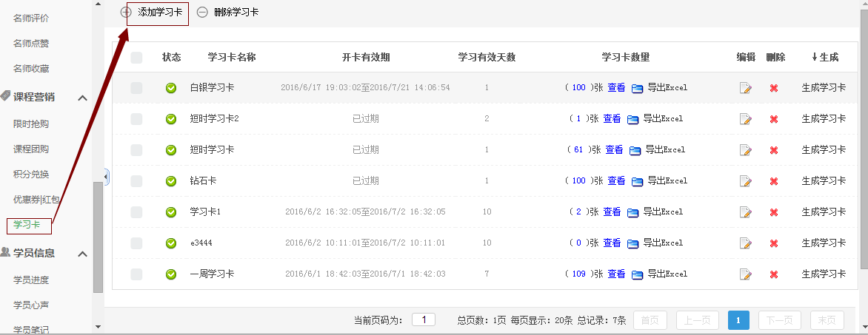Toggle the select-all checkbox in the table header

(x=136, y=58)
